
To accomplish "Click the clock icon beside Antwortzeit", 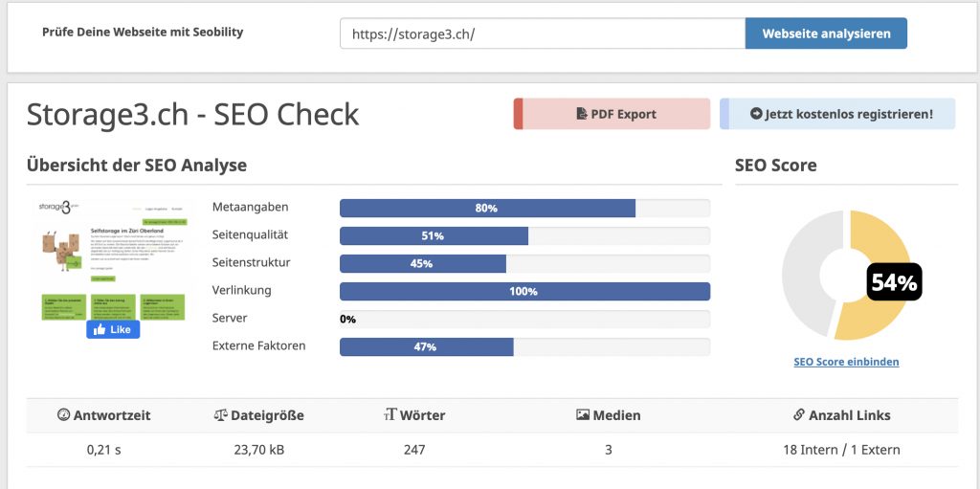I will pyautogui.click(x=64, y=415).
